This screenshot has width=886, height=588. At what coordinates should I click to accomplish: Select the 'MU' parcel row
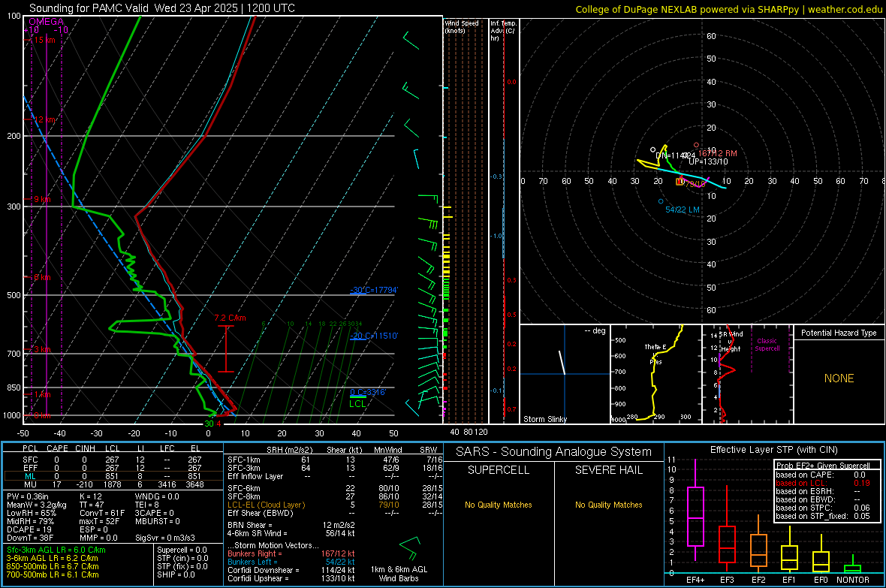[x=112, y=484]
